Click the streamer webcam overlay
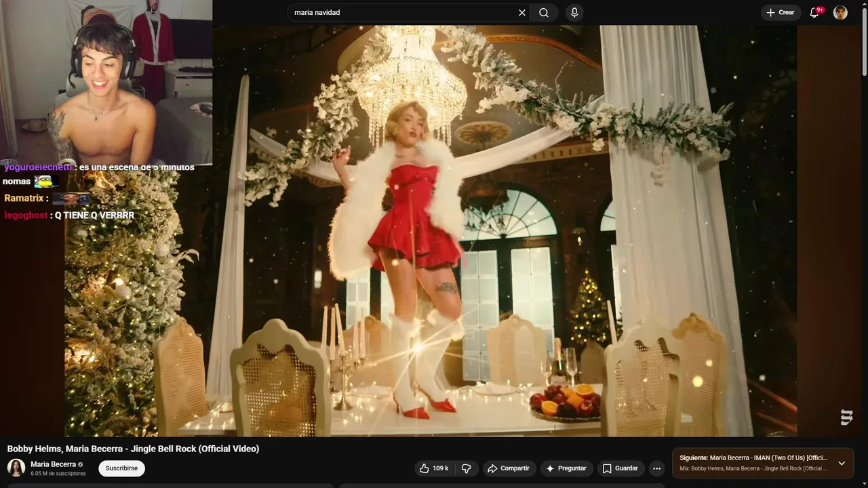868x488 pixels. 106,82
